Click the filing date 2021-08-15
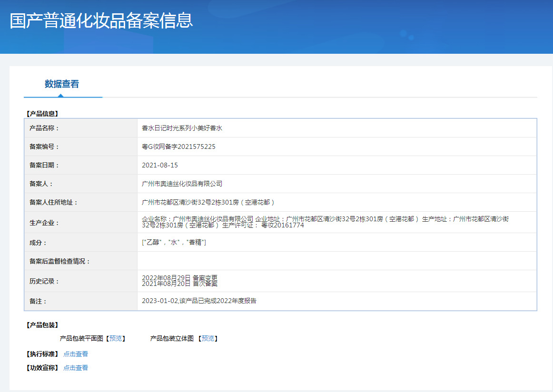 pyautogui.click(x=160, y=166)
